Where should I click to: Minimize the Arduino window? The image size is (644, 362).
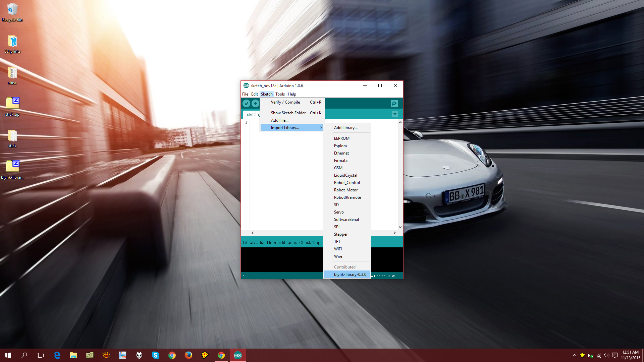click(x=365, y=85)
